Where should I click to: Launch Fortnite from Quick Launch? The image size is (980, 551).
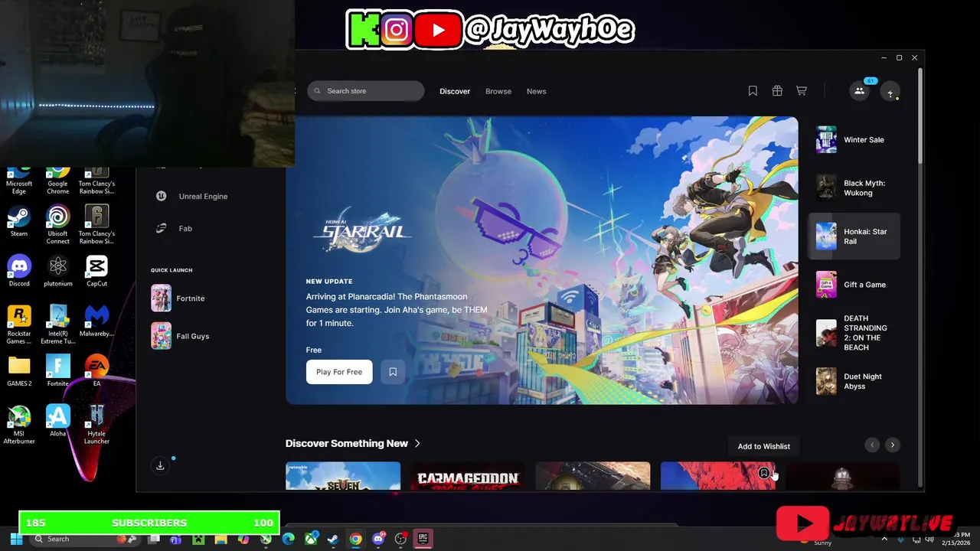pos(178,298)
